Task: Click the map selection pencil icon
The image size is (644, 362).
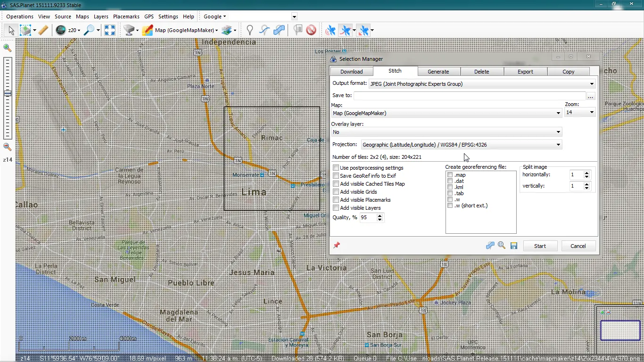Action: [148, 30]
